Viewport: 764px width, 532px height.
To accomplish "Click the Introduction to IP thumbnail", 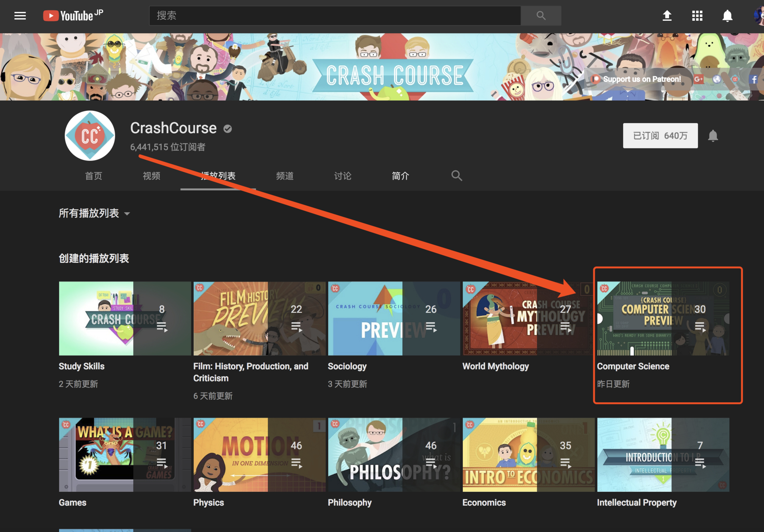I will click(x=663, y=455).
